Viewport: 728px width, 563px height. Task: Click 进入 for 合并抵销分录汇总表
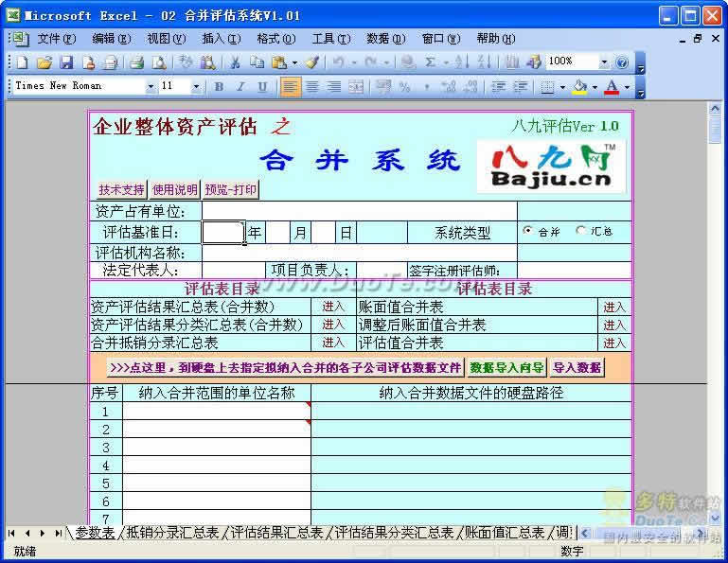(x=333, y=343)
